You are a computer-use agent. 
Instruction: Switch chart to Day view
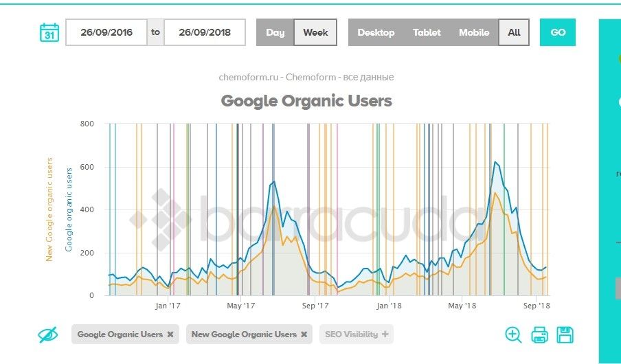coord(275,32)
